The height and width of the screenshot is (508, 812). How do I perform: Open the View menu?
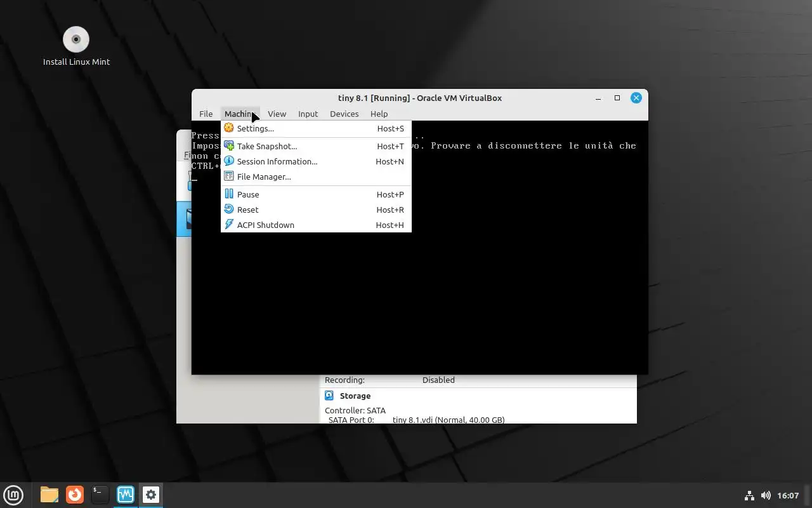coord(277,114)
